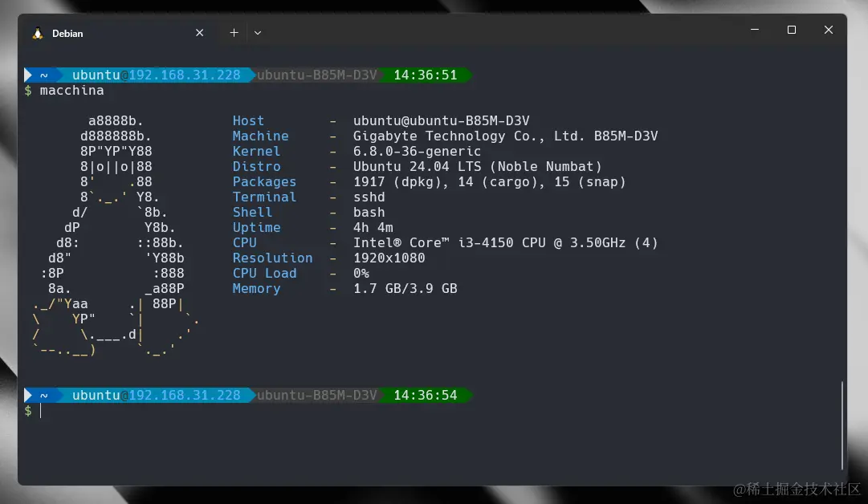Click the active prompt cursor line
Screen dimensions: 868x504
pos(41,410)
